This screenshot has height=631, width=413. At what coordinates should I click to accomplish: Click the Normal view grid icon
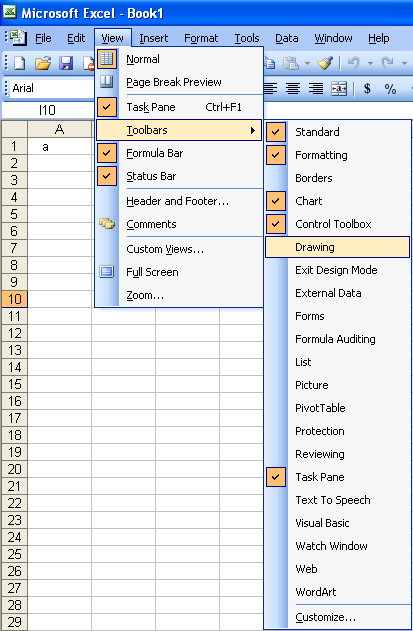click(107, 59)
